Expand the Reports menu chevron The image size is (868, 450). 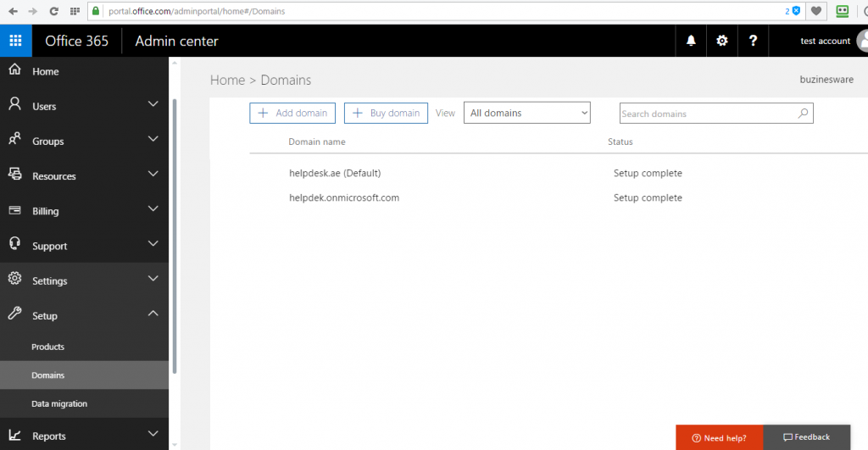point(153,433)
